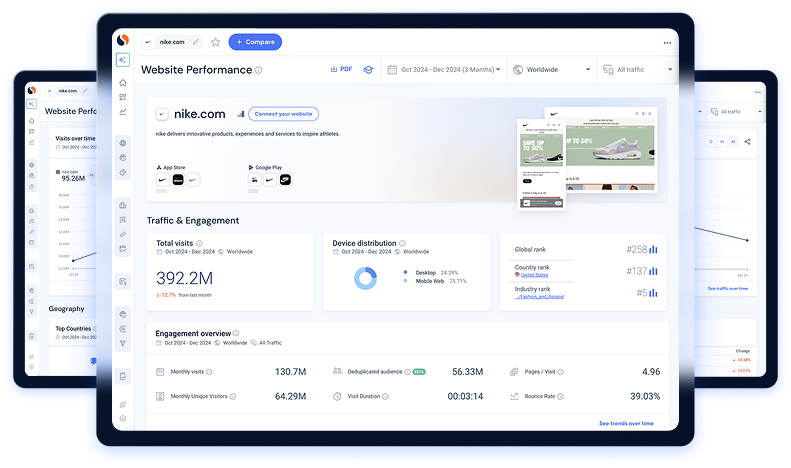Select the W granularity toggle in the right window
The height and width of the screenshot is (468, 791).
click(x=722, y=142)
